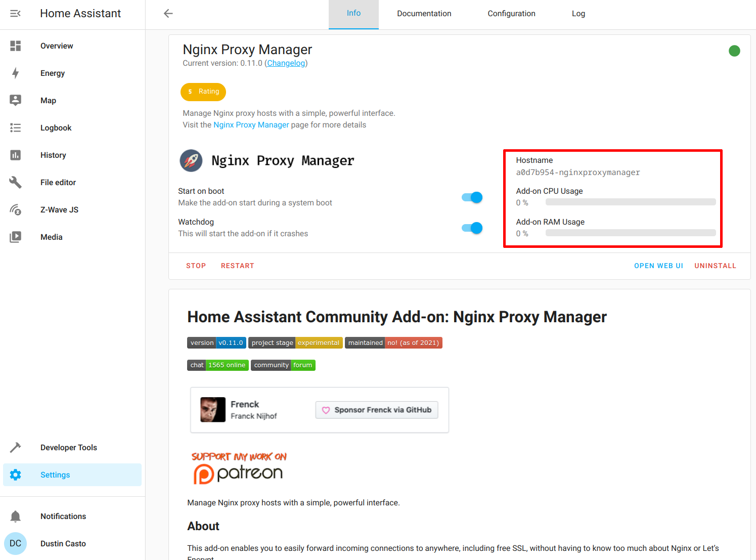Click the Settings gear icon
The width and height of the screenshot is (756, 560).
[16, 475]
